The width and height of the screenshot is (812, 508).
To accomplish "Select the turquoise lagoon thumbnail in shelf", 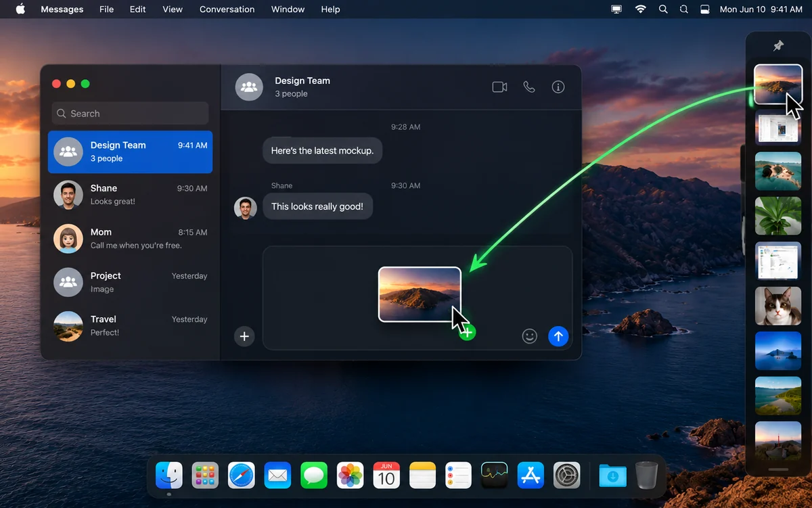I will (778, 171).
